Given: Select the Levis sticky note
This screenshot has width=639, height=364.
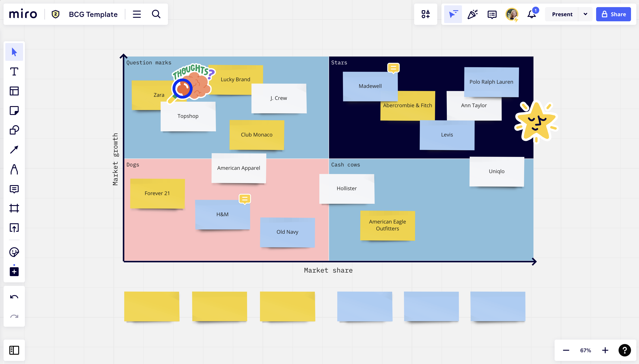Looking at the screenshot, I should (x=447, y=135).
